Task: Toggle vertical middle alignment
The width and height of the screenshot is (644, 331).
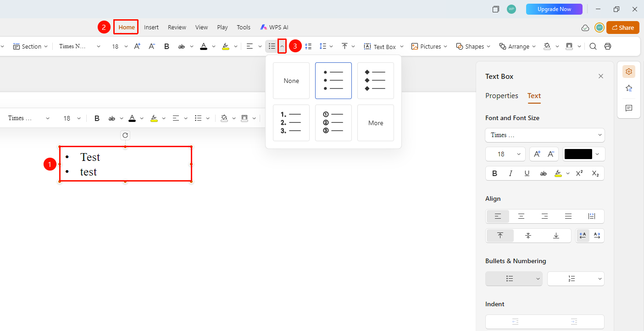Action: point(528,236)
